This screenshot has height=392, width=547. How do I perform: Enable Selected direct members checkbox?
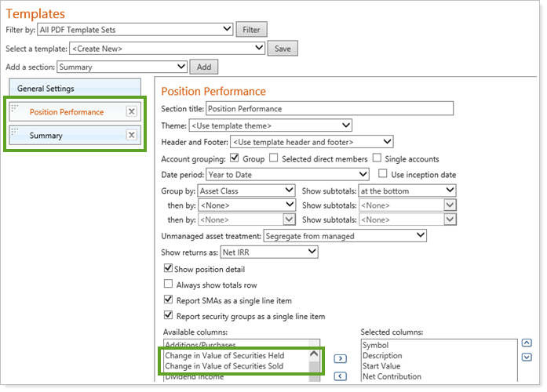pyautogui.click(x=274, y=158)
